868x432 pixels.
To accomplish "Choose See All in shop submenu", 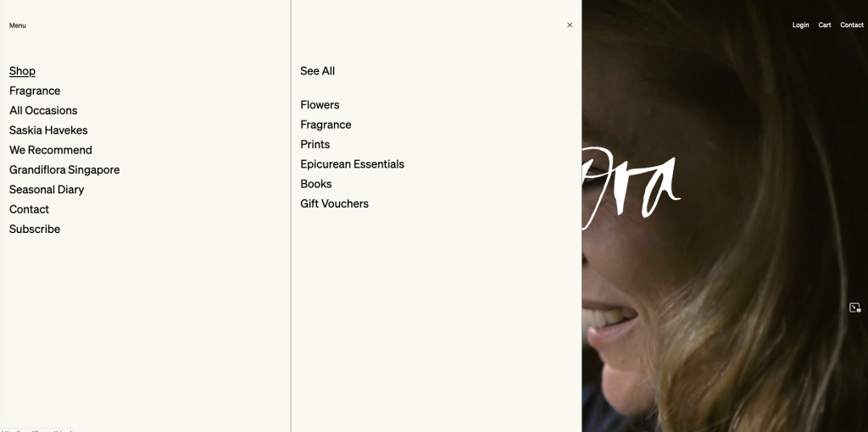I will pos(318,71).
